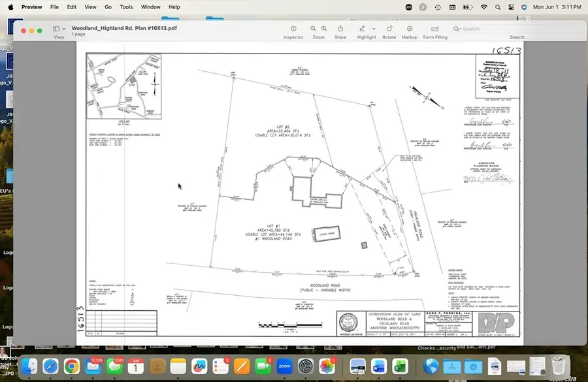
Task: Open the Tools menu
Action: click(126, 7)
